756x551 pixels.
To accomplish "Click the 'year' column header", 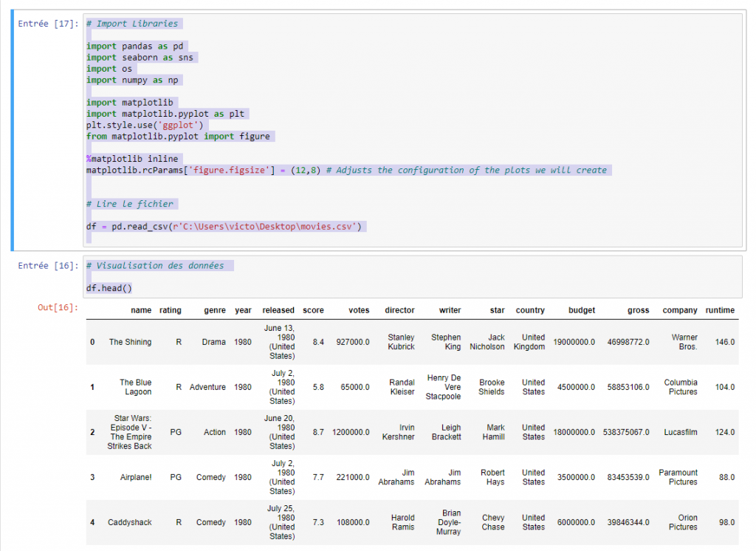I will pyautogui.click(x=243, y=310).
